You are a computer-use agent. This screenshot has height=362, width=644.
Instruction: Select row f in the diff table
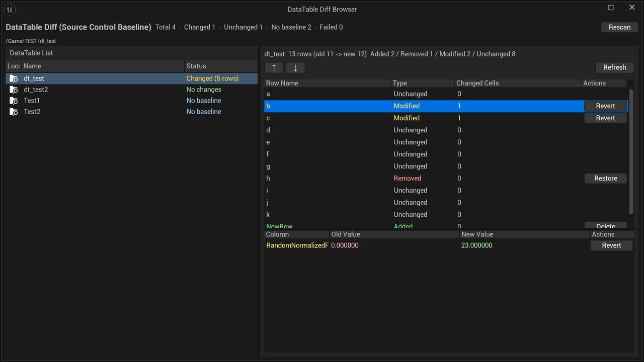pyautogui.click(x=446, y=154)
